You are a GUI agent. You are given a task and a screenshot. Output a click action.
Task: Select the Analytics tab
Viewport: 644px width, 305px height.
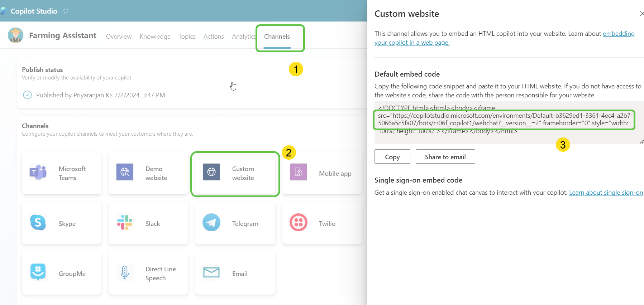[x=244, y=37]
